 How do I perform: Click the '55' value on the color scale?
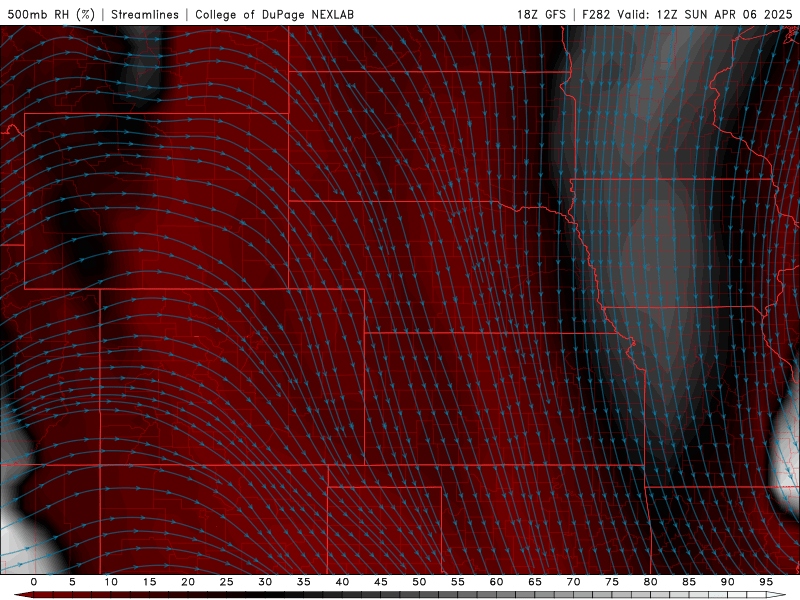[x=458, y=582]
